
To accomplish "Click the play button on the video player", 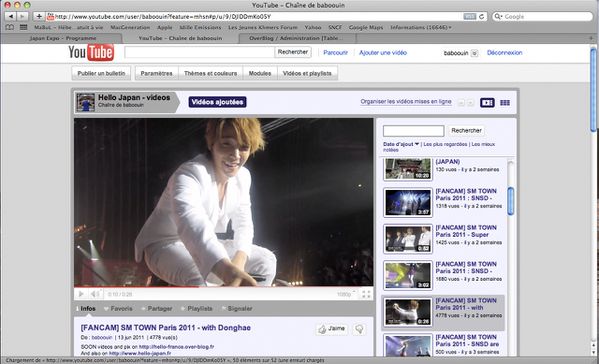I will [x=81, y=294].
